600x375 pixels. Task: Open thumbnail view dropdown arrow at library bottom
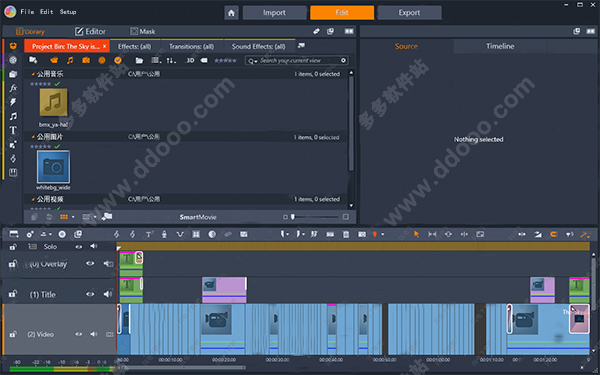(73, 217)
